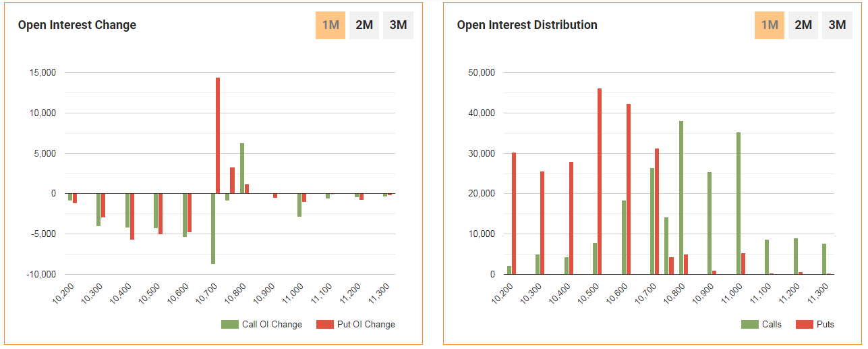Toggle the Calls series legend label
868x349 pixels.
click(x=772, y=325)
